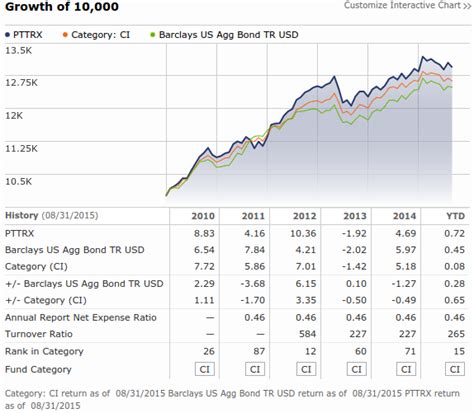Select Rank in Category 2012 value 12
The width and height of the screenshot is (474, 413).
point(310,351)
